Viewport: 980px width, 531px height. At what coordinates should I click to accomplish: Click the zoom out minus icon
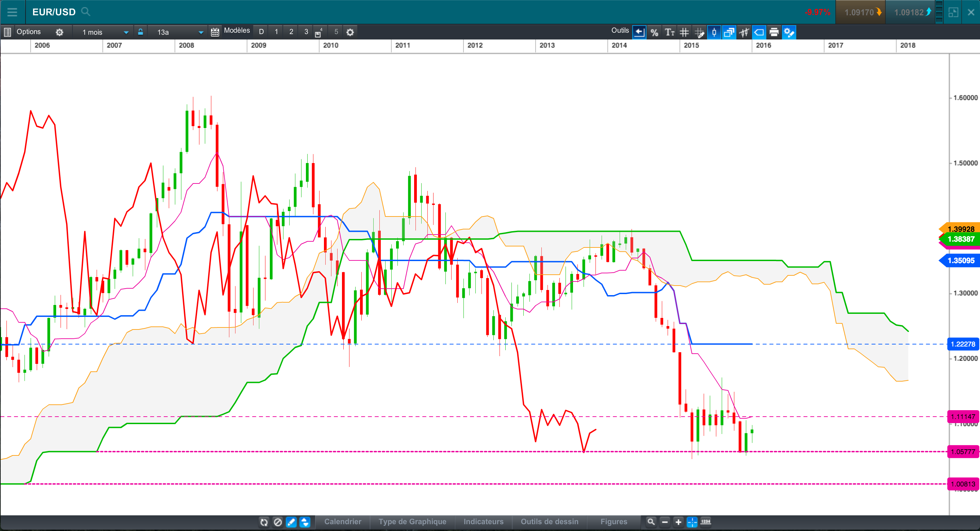[x=665, y=522]
